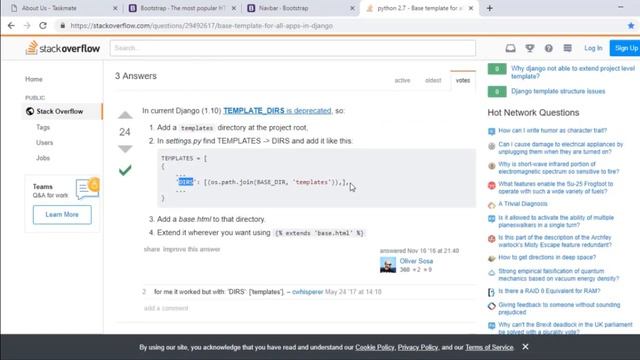The image size is (640, 360).
Task: Click the browser address bar URL
Action: pos(202,26)
